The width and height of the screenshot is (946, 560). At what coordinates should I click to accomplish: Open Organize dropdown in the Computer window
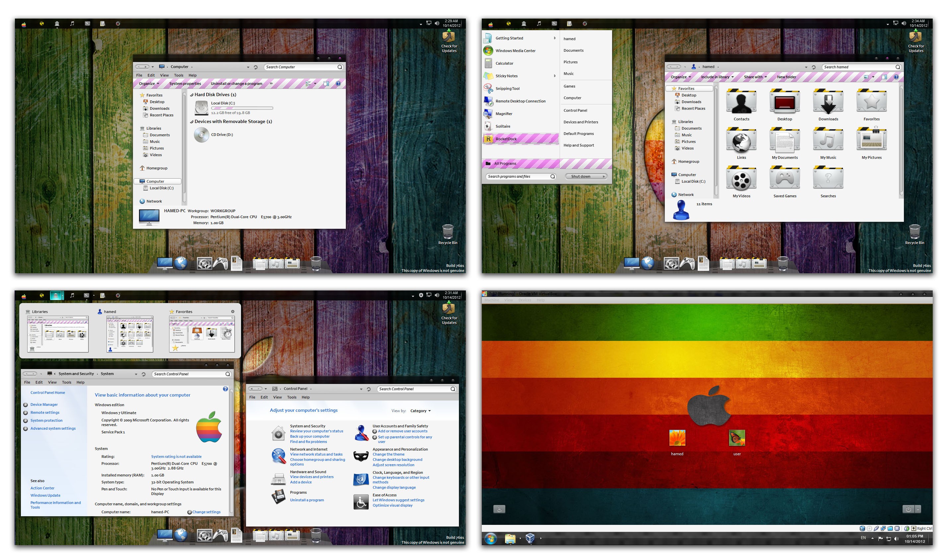click(x=149, y=84)
